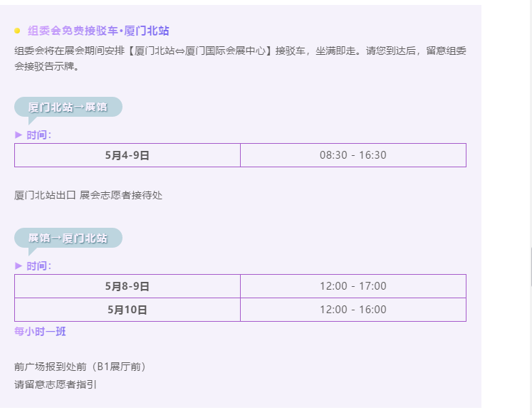Click the text 请留意志愿者指引

pos(56,384)
